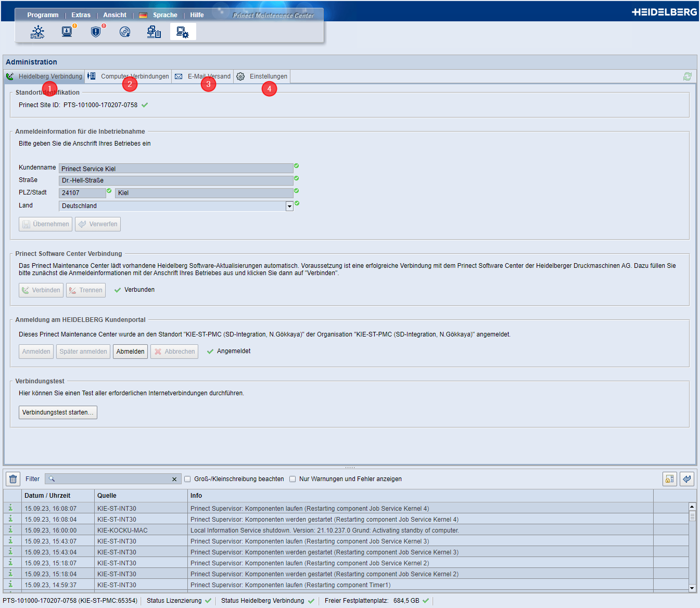Click Verbindungstest starten button
This screenshot has width=700, height=608.
pyautogui.click(x=58, y=412)
